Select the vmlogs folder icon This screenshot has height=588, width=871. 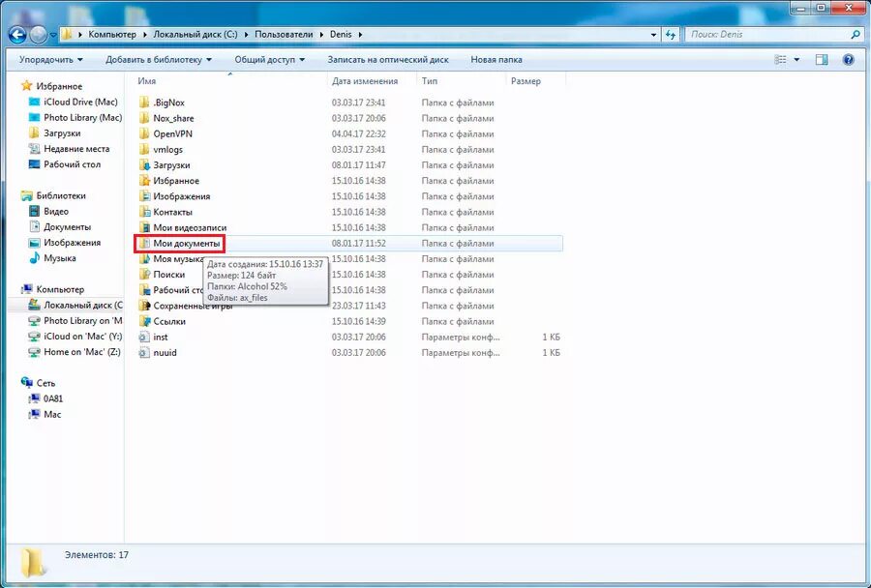144,149
